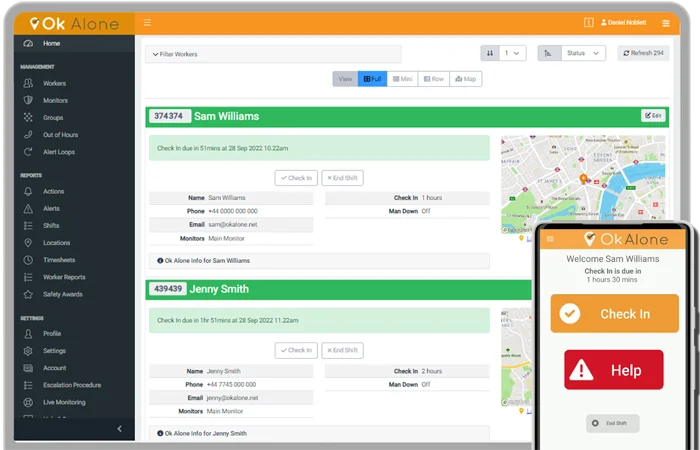This screenshot has height=450, width=700.
Task: Click Edit on Sam Williams card
Action: pyautogui.click(x=653, y=116)
